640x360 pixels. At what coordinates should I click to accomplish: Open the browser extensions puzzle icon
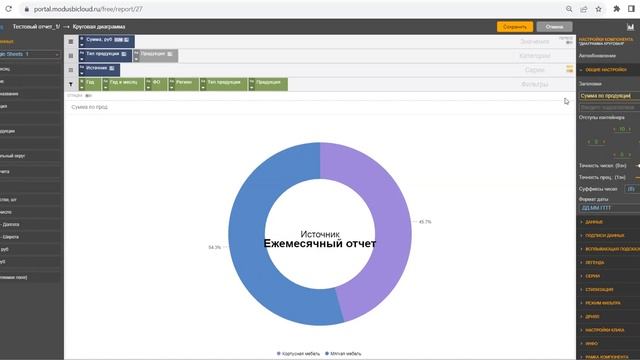616,9
